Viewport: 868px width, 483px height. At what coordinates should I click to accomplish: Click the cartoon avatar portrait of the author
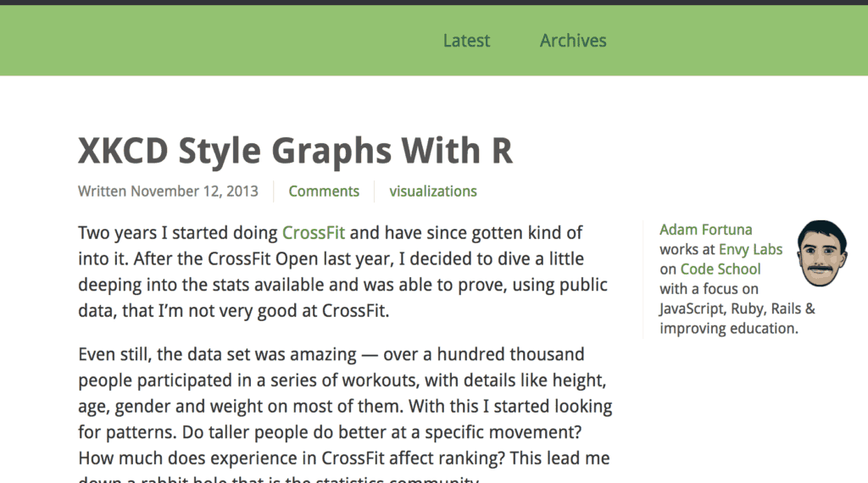821,253
